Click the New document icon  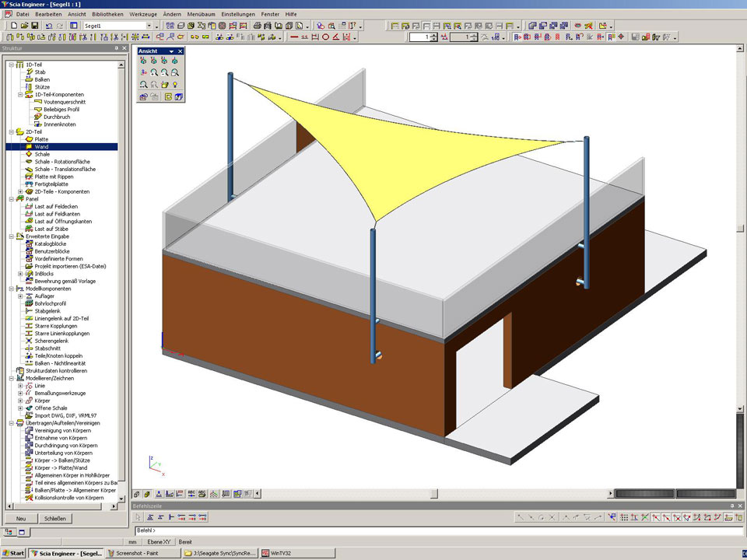coord(15,26)
